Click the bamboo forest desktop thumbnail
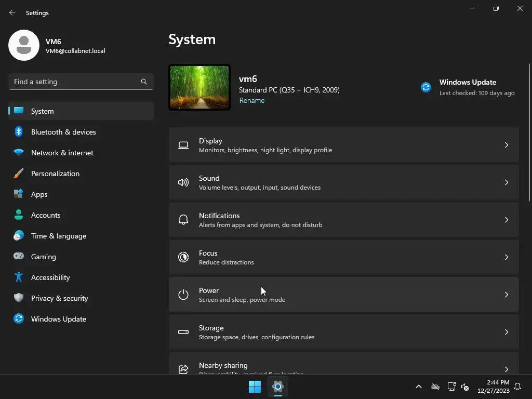 pyautogui.click(x=199, y=87)
